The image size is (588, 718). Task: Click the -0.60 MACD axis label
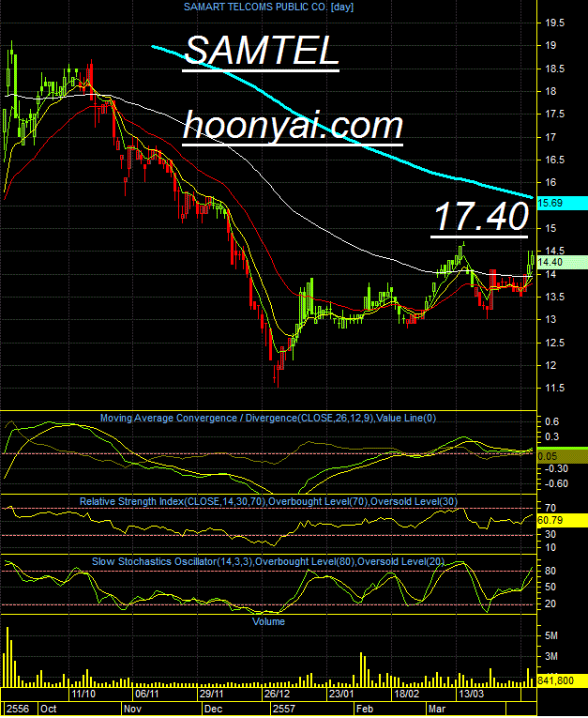tap(554, 483)
